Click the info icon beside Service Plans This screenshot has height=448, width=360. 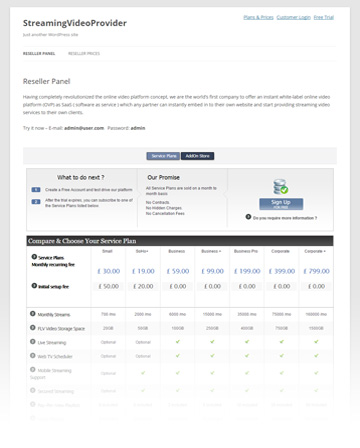tap(34, 257)
